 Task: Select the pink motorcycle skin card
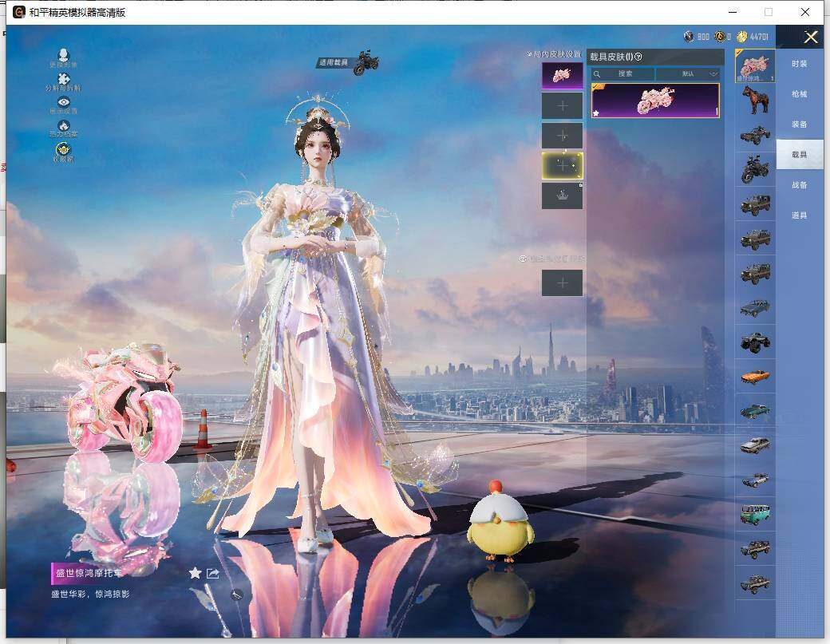[655, 101]
